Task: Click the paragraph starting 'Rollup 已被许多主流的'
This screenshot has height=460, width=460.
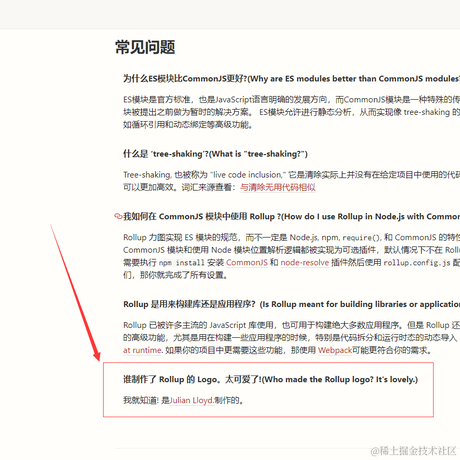Action: 291,338
